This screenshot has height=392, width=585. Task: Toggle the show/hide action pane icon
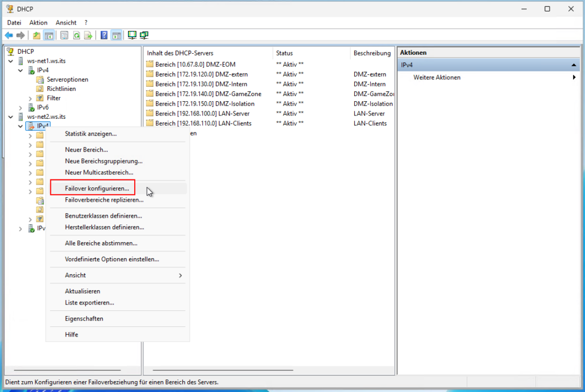[x=117, y=35]
